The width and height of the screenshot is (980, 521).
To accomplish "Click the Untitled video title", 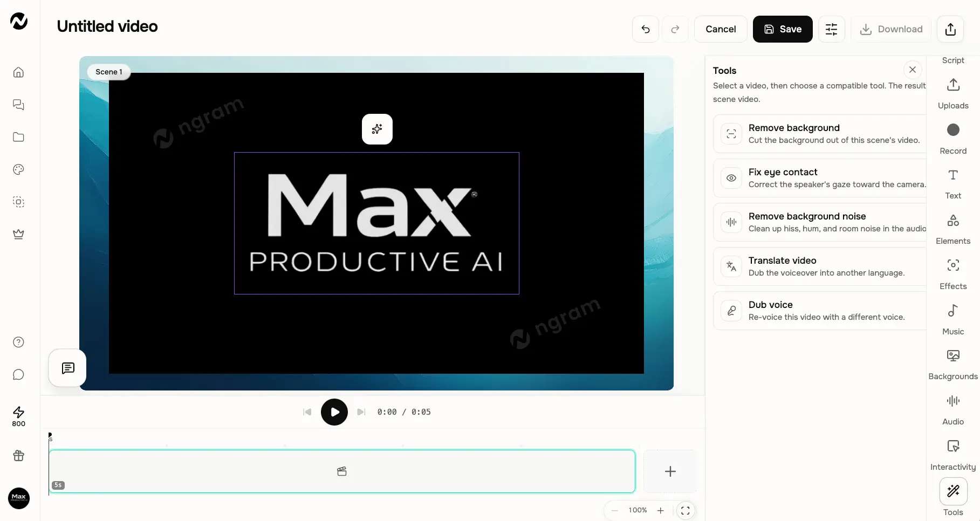I will 107,26.
